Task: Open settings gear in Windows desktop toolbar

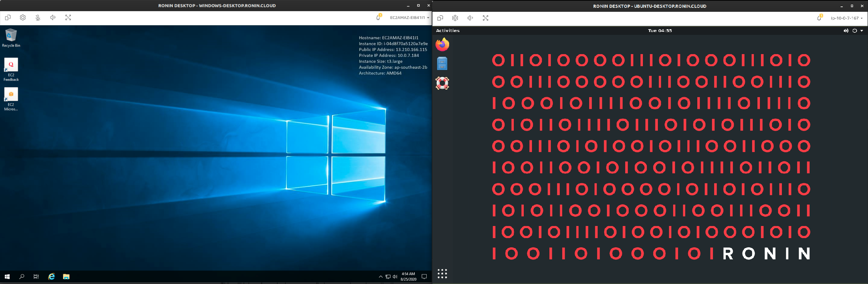Action: coord(23,17)
